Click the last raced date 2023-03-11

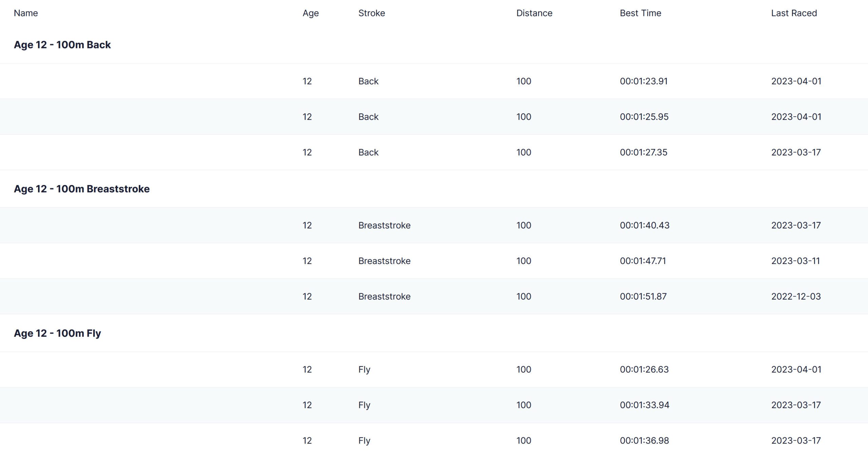pos(795,261)
